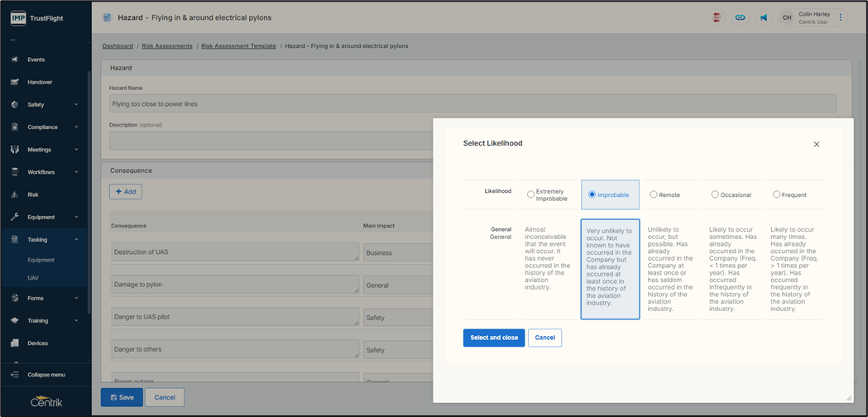Click the Devices sidebar icon
Viewport: 868px width, 417px height.
(x=15, y=343)
